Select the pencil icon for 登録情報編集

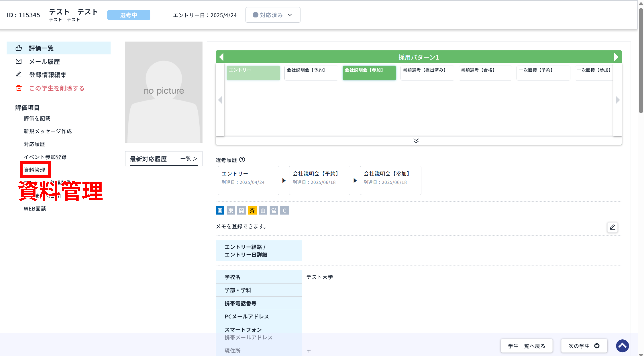click(x=19, y=75)
